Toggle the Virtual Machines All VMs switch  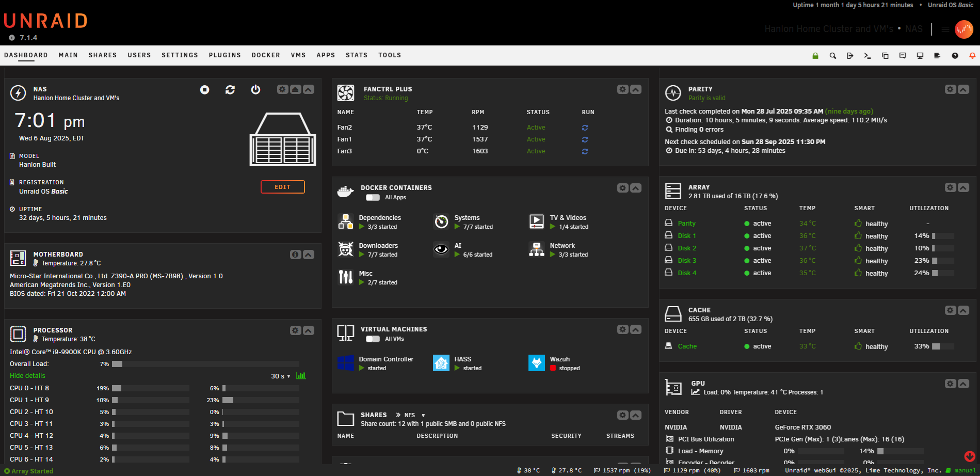[x=373, y=339]
